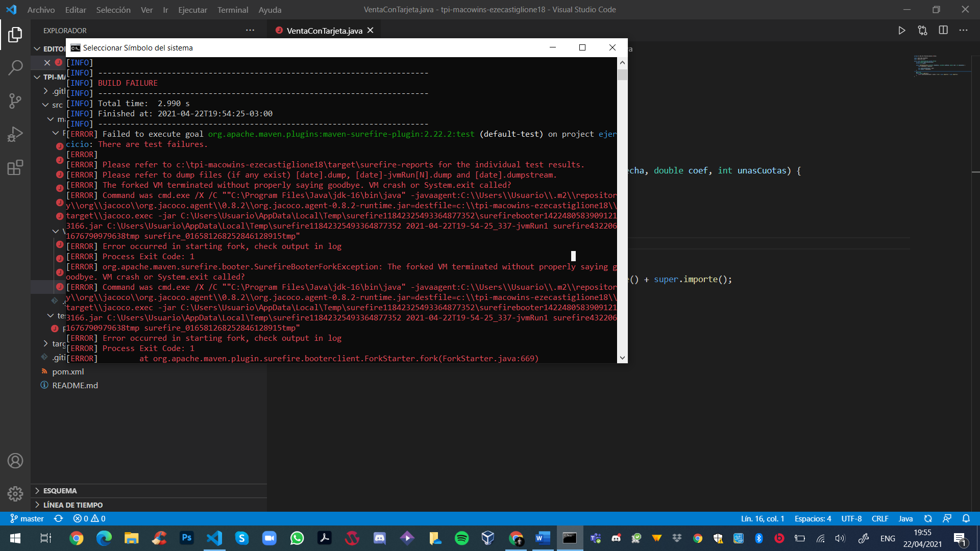Open notifications bell in status bar
The height and width of the screenshot is (551, 980).
tap(966, 518)
